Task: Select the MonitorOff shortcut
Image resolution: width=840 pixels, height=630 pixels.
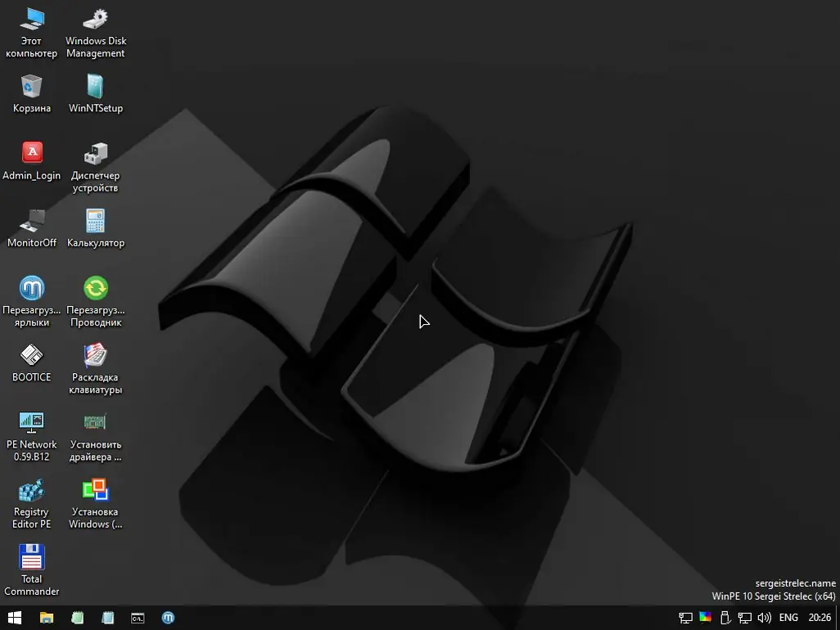Action: pos(32,228)
